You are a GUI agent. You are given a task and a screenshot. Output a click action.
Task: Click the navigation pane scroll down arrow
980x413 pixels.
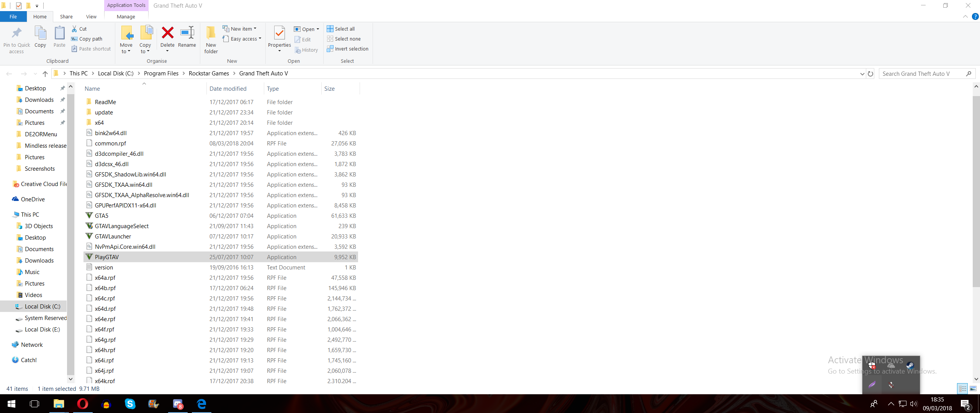[70, 379]
